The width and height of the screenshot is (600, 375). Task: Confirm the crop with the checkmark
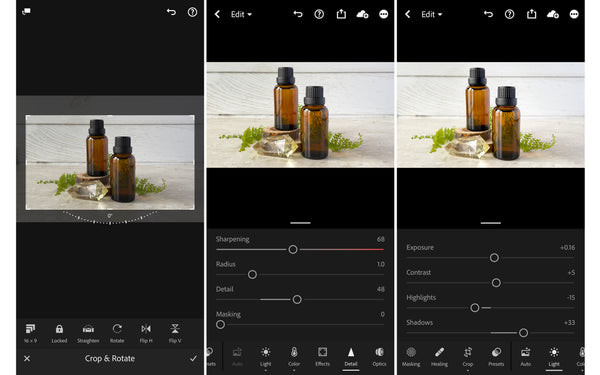pyautogui.click(x=193, y=359)
